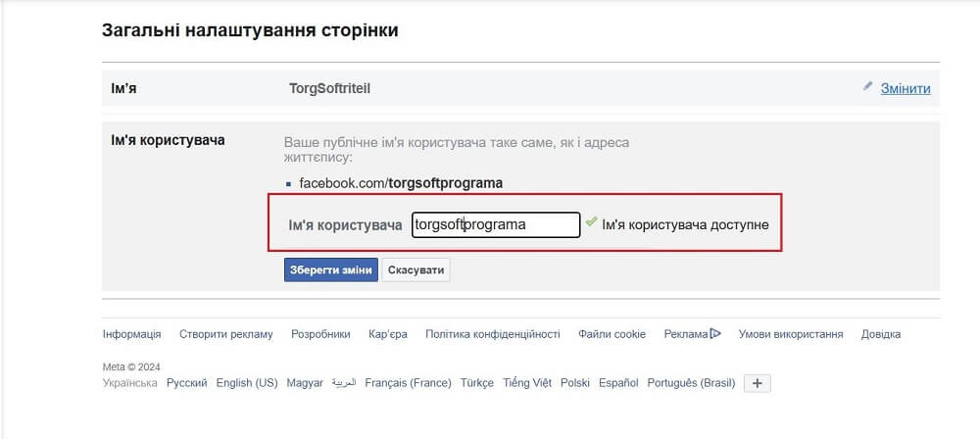Image resolution: width=980 pixels, height=439 pixels.
Task: Open the Створити рекламу footer link
Action: coord(225,334)
